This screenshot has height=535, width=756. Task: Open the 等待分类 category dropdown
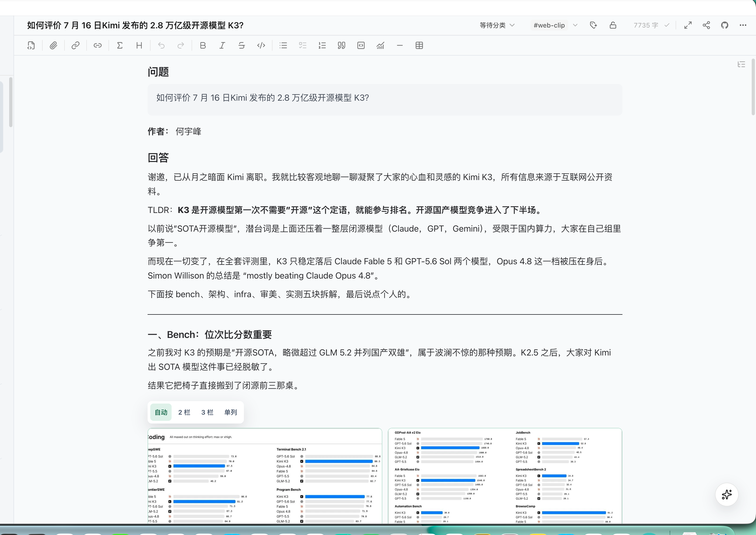497,25
